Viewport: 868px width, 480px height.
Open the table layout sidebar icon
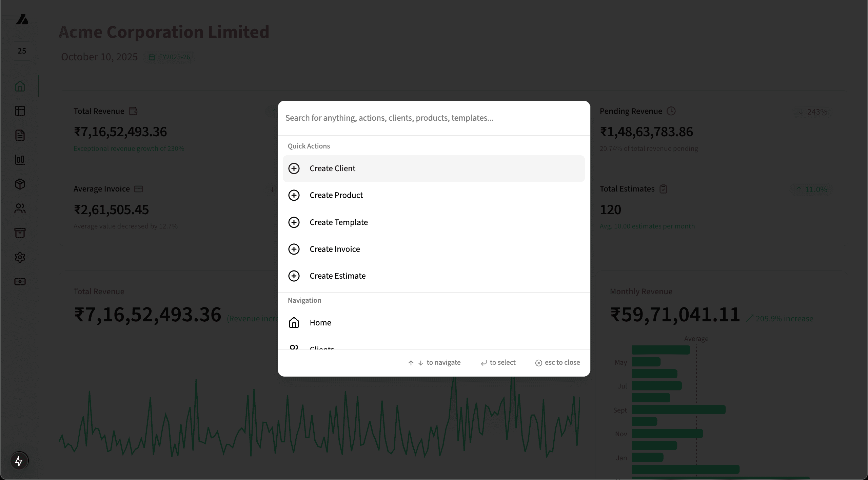pyautogui.click(x=20, y=111)
